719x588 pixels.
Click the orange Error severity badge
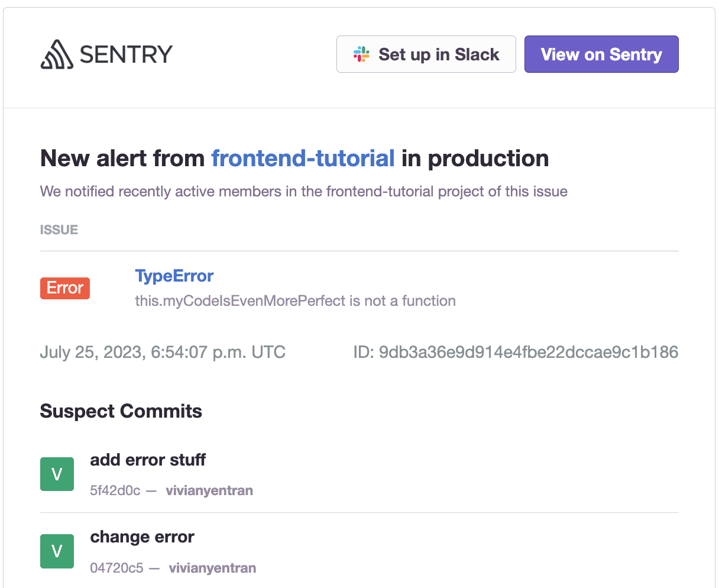(x=65, y=288)
